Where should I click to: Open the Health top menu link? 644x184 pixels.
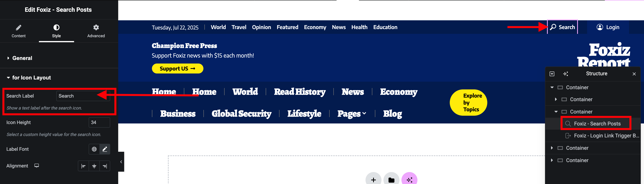pos(359,27)
